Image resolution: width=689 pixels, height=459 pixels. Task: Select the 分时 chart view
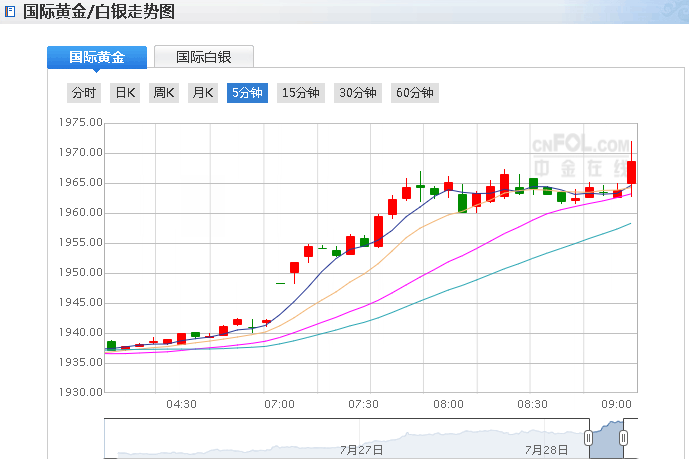(x=83, y=93)
